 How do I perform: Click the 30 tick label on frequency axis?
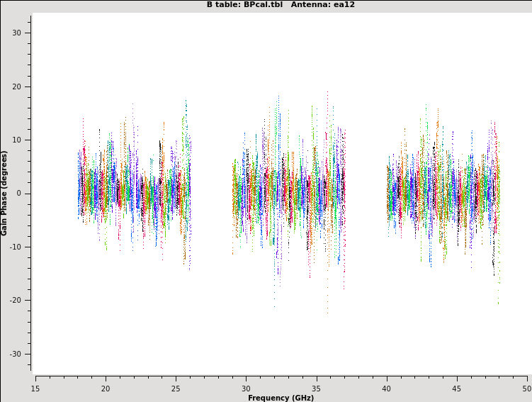(x=246, y=388)
